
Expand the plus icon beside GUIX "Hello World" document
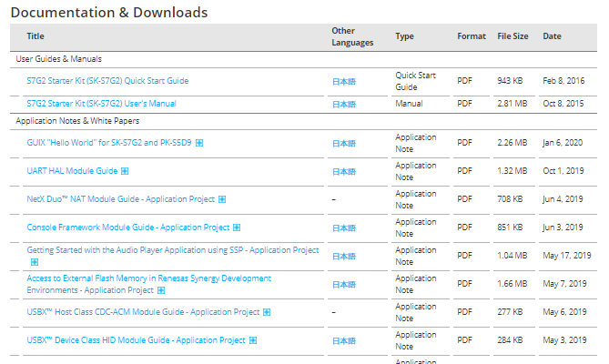click(199, 143)
